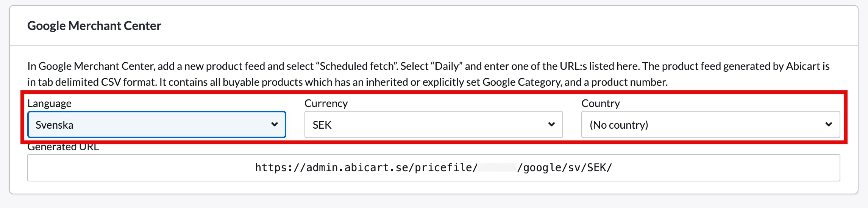The image size is (868, 208).
Task: Click the chevron arrow in Country select
Action: (x=829, y=124)
